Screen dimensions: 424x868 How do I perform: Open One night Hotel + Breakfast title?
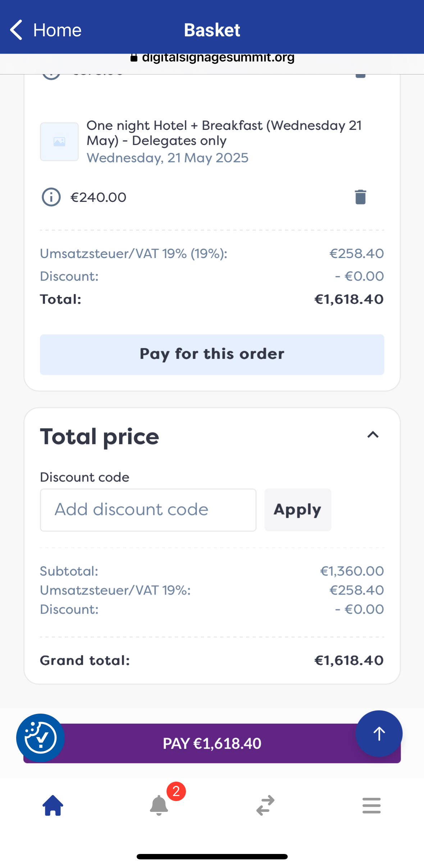point(224,133)
